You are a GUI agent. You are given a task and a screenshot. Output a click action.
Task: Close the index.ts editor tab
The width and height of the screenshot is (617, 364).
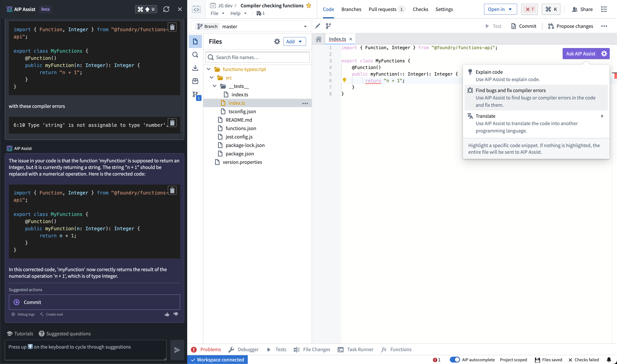(351, 39)
